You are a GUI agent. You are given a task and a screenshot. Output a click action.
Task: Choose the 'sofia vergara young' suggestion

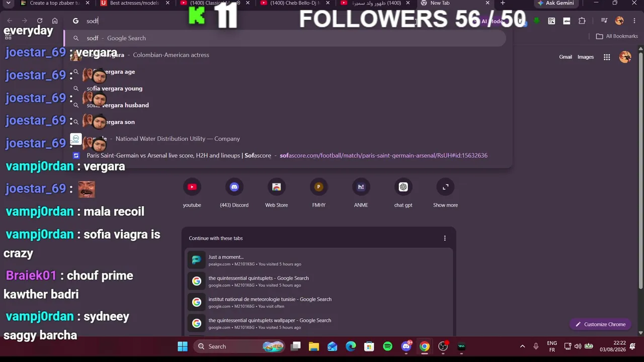(x=285, y=88)
